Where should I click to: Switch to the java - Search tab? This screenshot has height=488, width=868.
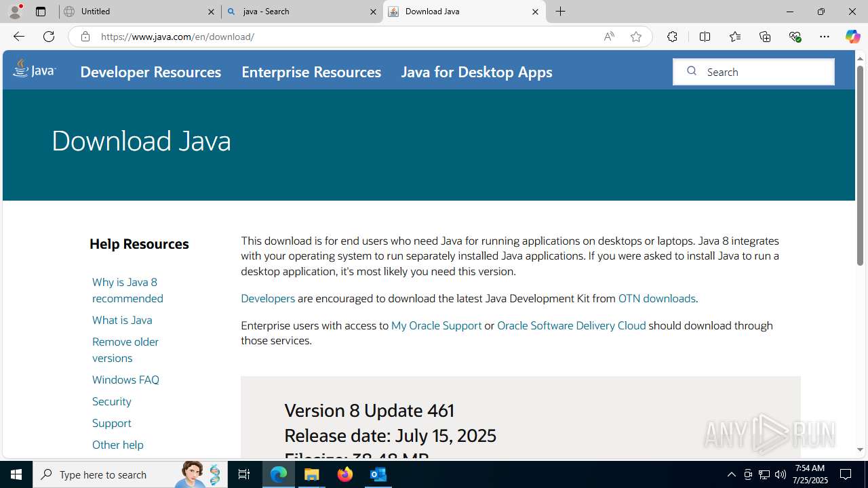pyautogui.click(x=302, y=12)
